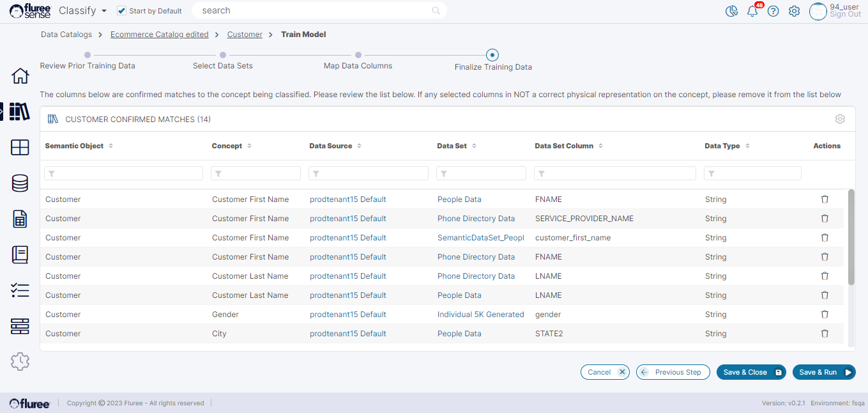Click the Previous Step button
The width and height of the screenshot is (868, 413).
pyautogui.click(x=673, y=372)
